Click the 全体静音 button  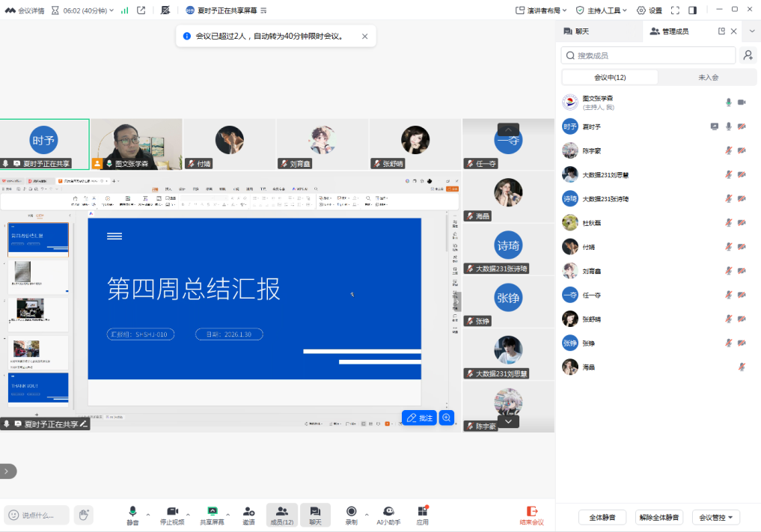tap(602, 517)
